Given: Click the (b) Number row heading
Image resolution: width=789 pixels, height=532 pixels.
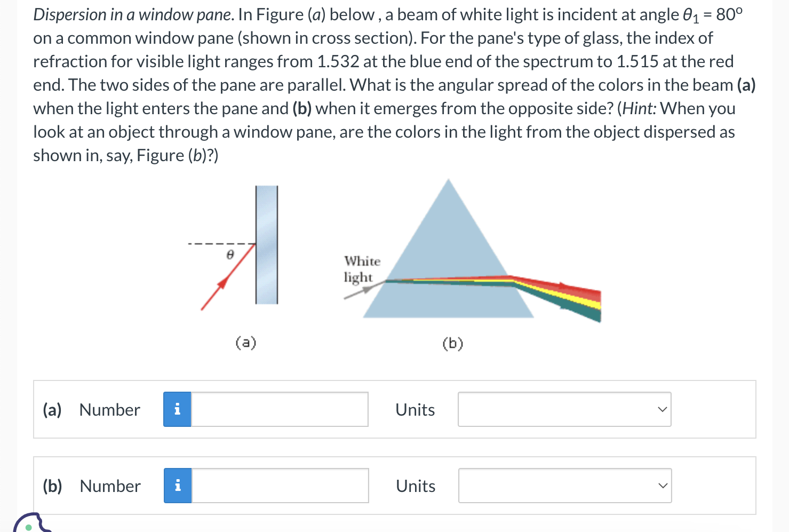Looking at the screenshot, I should tap(92, 485).
